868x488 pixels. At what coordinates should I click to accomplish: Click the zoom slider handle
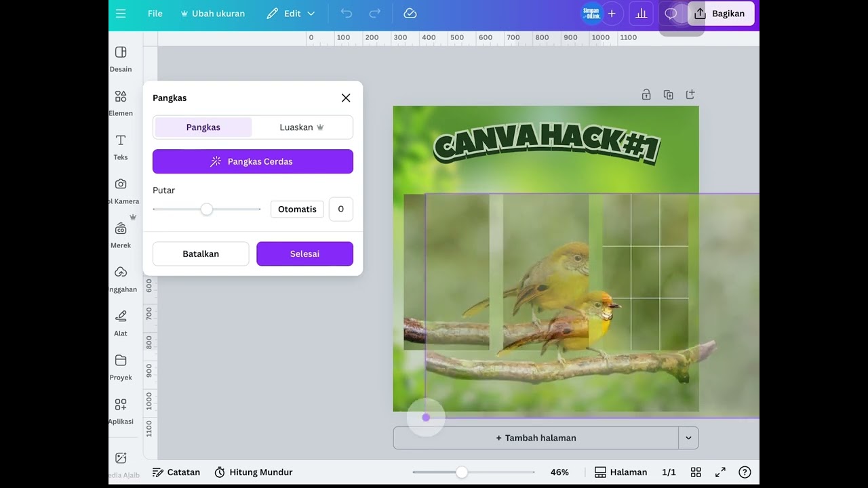[462, 472]
